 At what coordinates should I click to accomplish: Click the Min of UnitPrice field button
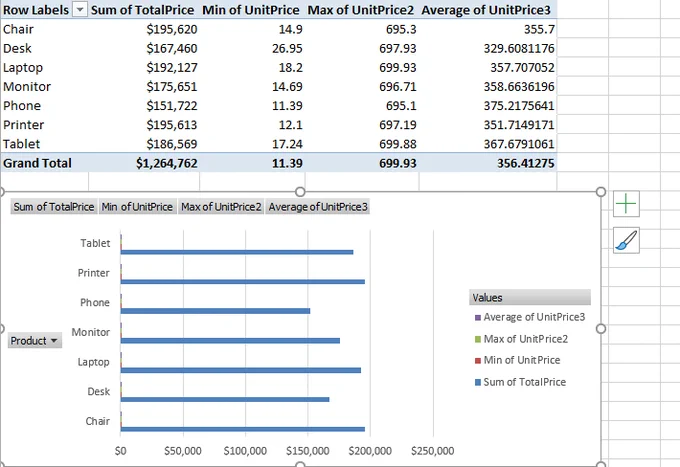[x=137, y=207]
